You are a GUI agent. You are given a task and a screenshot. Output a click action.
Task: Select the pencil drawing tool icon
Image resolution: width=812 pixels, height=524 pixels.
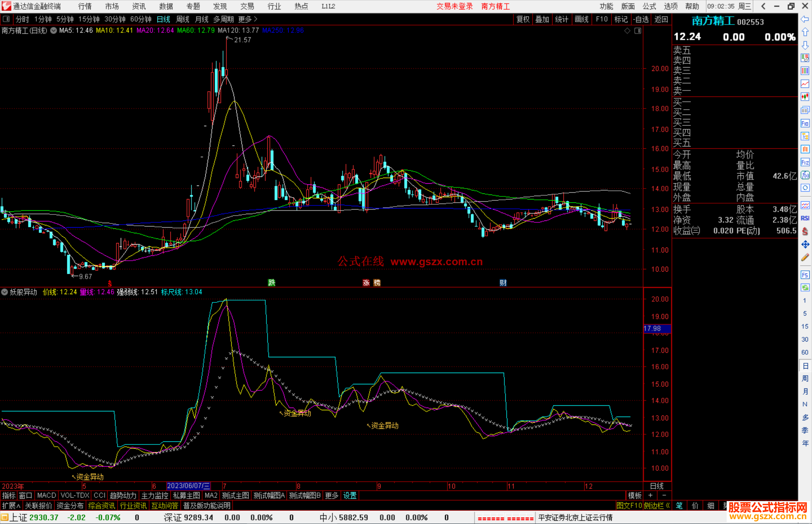tap(805, 257)
